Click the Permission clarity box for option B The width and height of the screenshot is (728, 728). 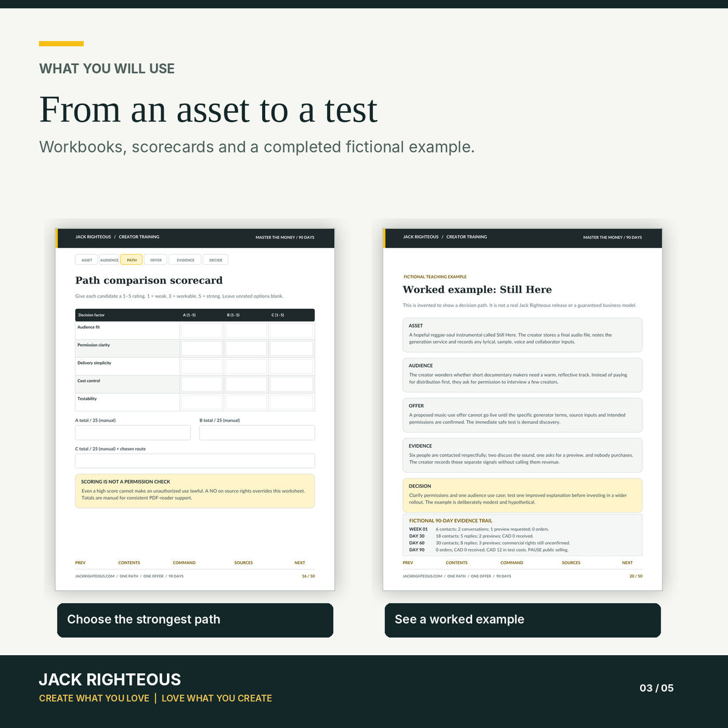(x=246, y=348)
